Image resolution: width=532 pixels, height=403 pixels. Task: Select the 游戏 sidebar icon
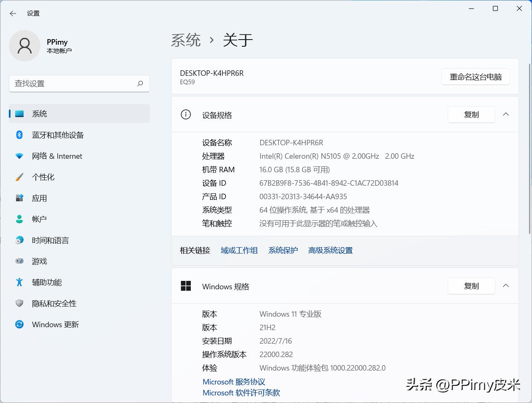[x=19, y=261]
